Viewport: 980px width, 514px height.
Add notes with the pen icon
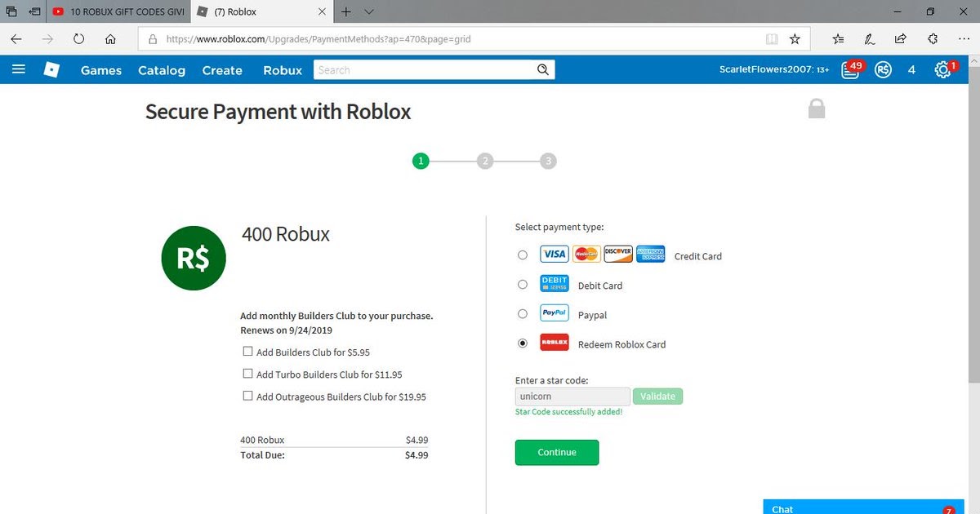870,38
